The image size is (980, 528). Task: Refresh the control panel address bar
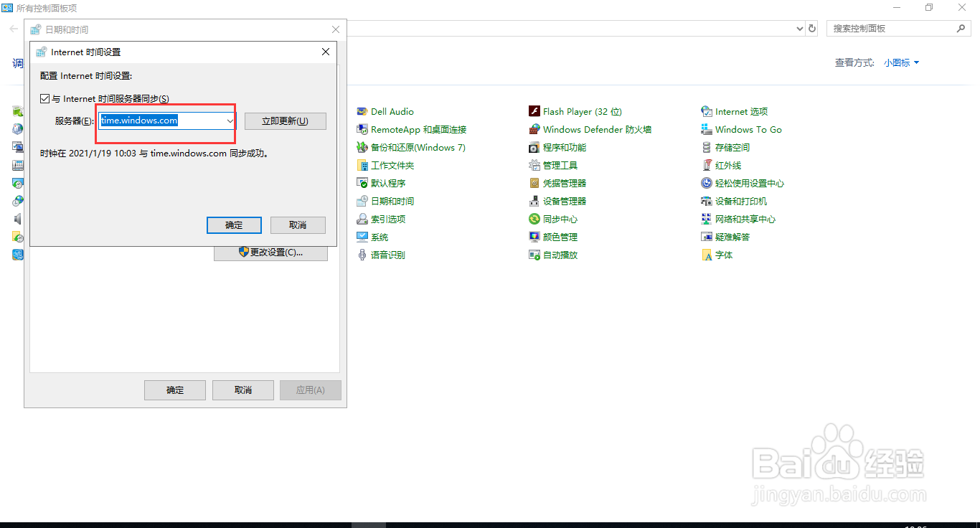tap(812, 29)
